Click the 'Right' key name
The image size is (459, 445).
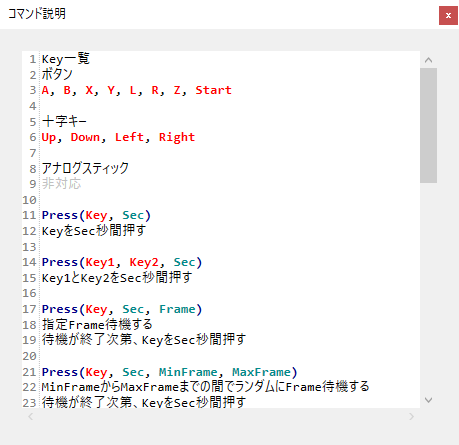(x=177, y=137)
